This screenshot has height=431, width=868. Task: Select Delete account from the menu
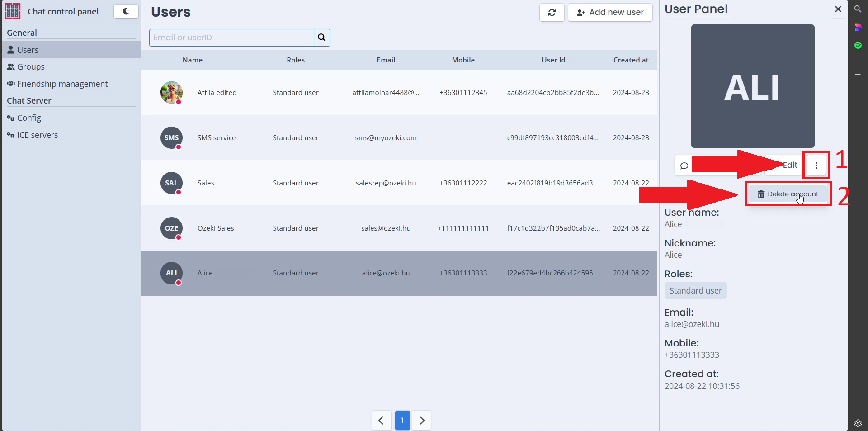click(788, 194)
